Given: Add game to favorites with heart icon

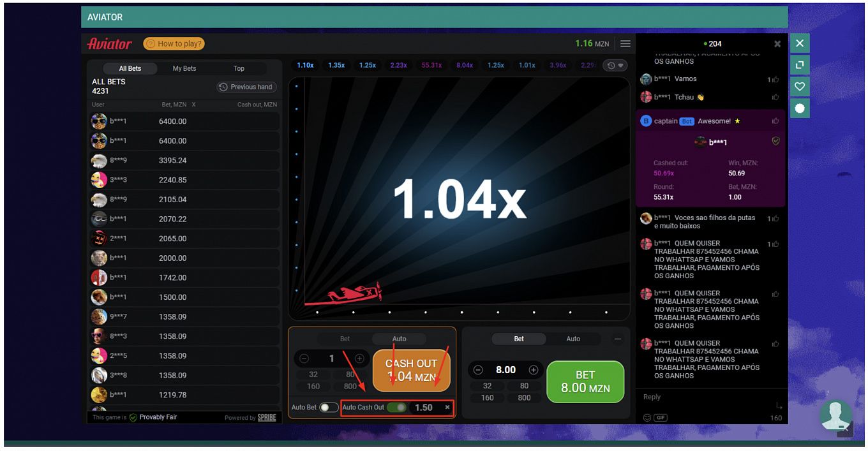Looking at the screenshot, I should [800, 86].
